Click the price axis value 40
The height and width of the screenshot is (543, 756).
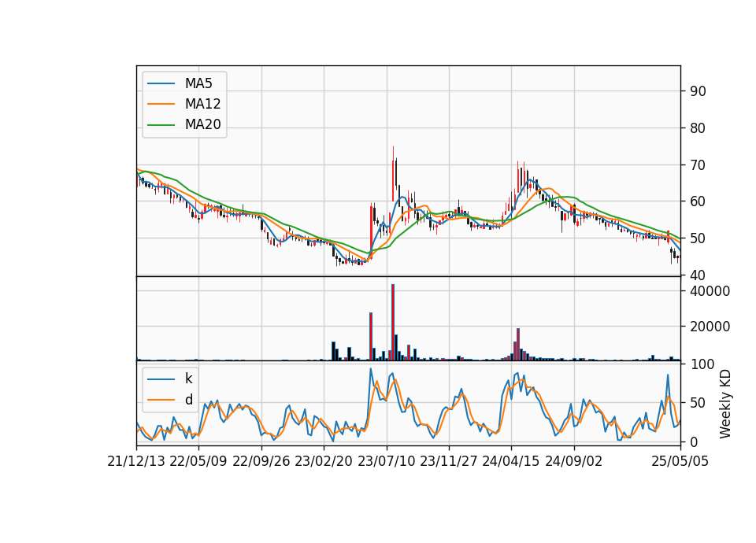pos(698,275)
